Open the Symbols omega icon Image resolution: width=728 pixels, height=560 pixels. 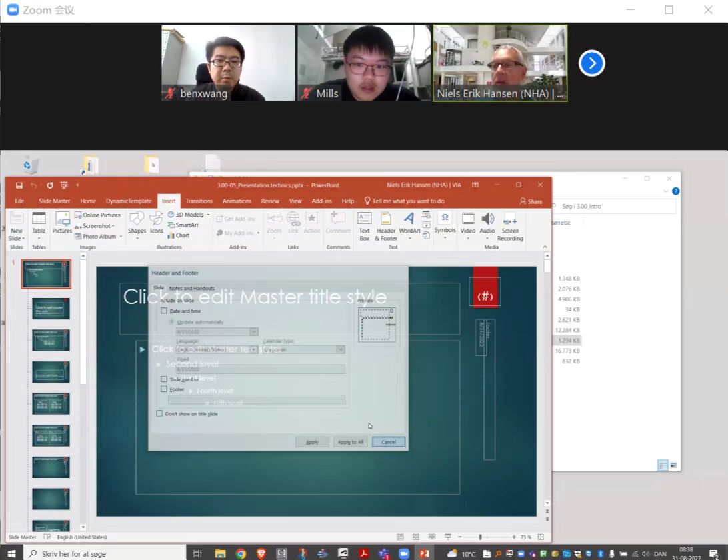click(x=445, y=223)
